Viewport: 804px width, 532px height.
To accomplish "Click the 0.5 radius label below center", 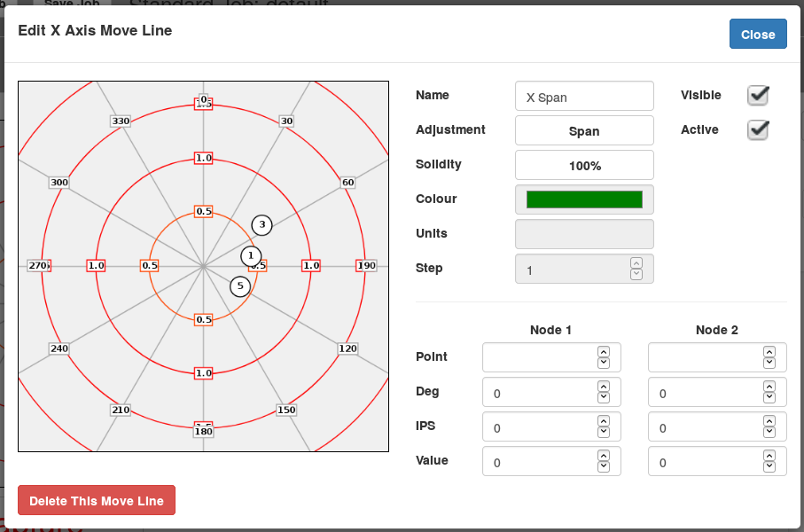I will pyautogui.click(x=202, y=319).
